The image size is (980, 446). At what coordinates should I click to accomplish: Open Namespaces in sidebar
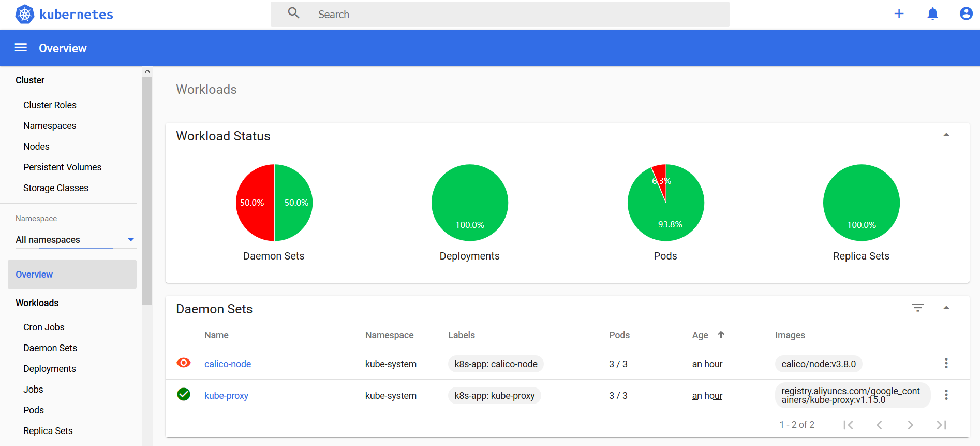(50, 126)
